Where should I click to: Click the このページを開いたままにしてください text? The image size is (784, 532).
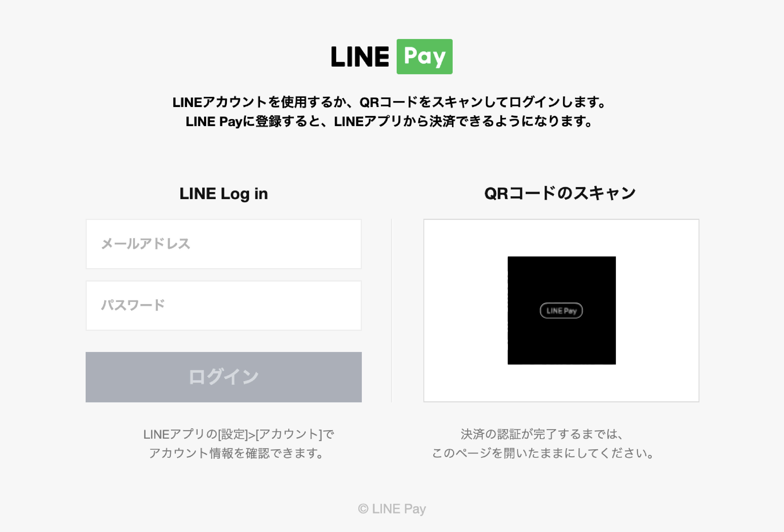(543, 453)
